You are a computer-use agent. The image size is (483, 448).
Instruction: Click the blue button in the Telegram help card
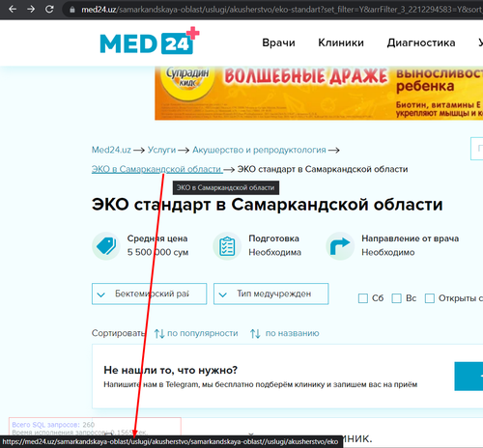(x=469, y=377)
